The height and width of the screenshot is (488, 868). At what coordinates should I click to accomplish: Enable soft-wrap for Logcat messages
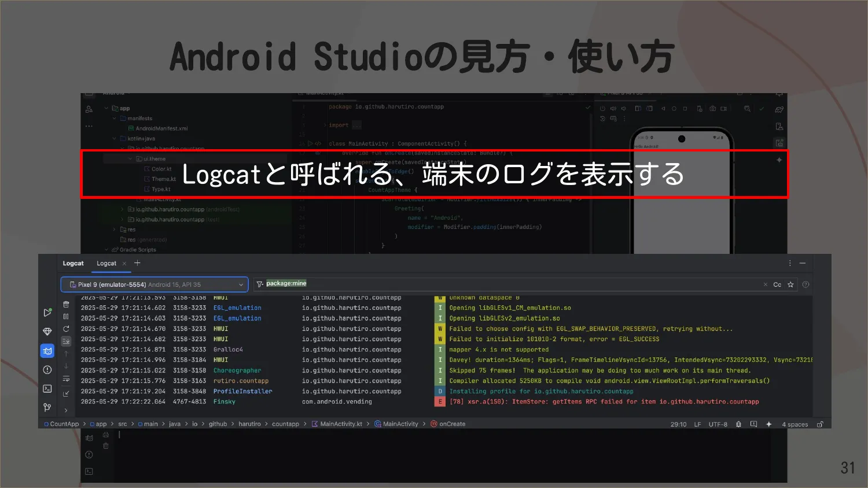(x=66, y=379)
